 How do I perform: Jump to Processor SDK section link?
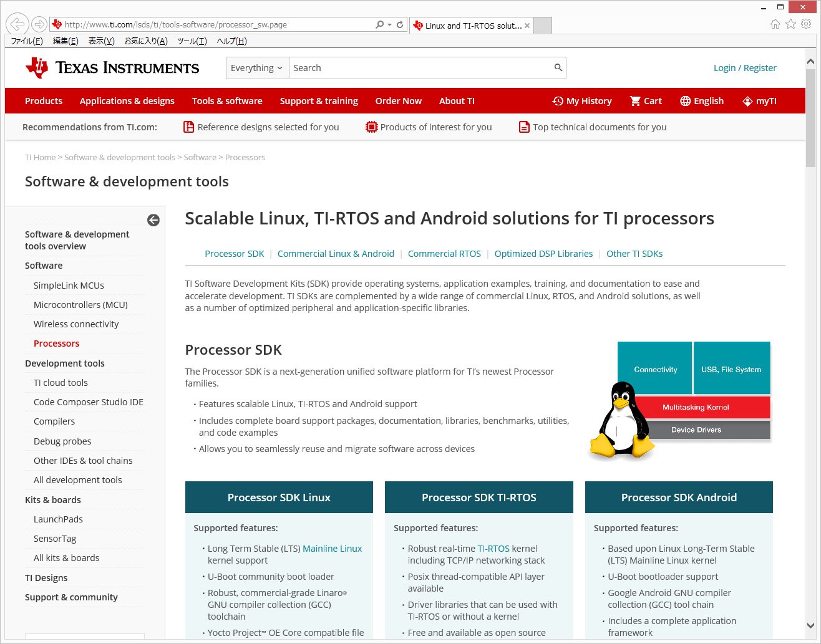coord(235,254)
